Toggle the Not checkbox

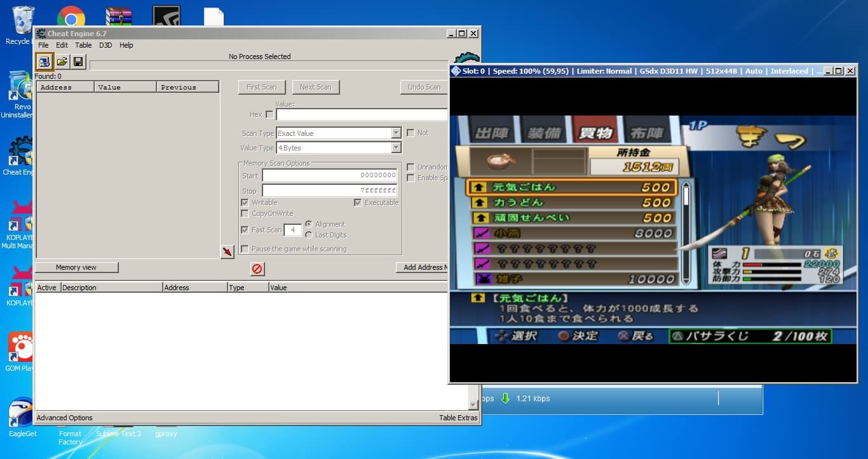tap(410, 133)
